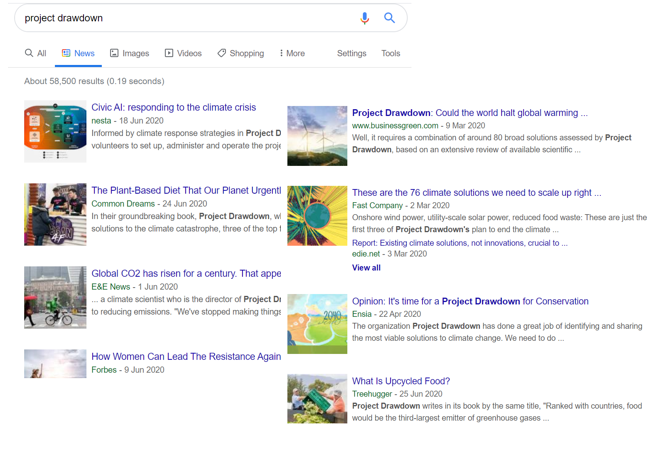Click the E&E News cyclist thumbnail
Image resolution: width=667 pixels, height=455 pixels.
coord(55,297)
